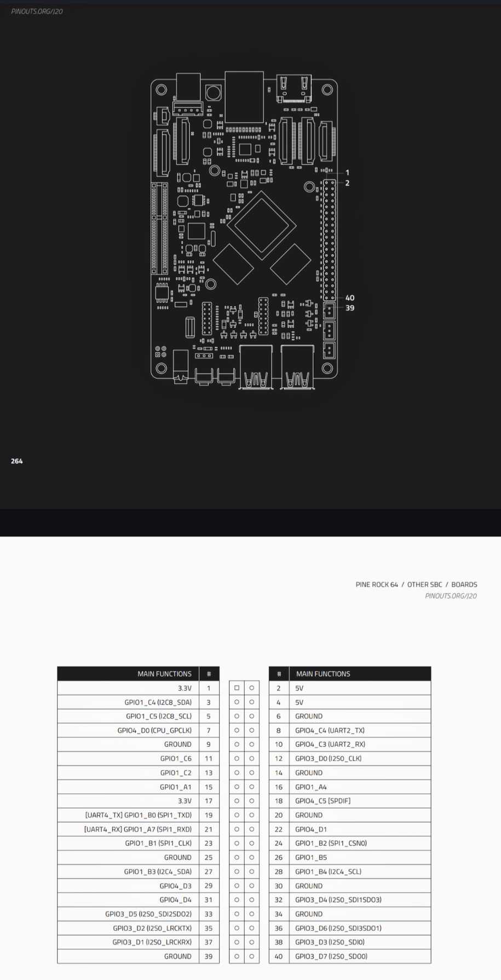Select the pin 39 circle symbol
The image size is (501, 980).
tap(237, 956)
